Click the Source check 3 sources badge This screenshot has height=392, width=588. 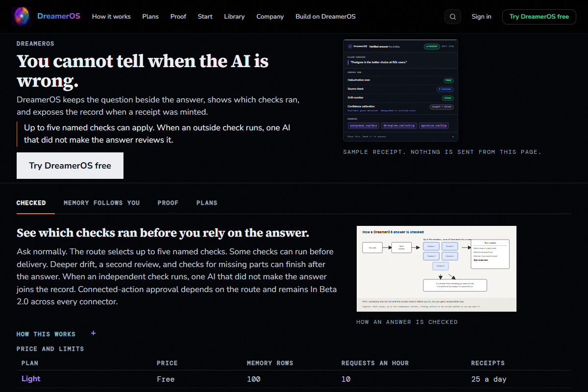point(445,89)
